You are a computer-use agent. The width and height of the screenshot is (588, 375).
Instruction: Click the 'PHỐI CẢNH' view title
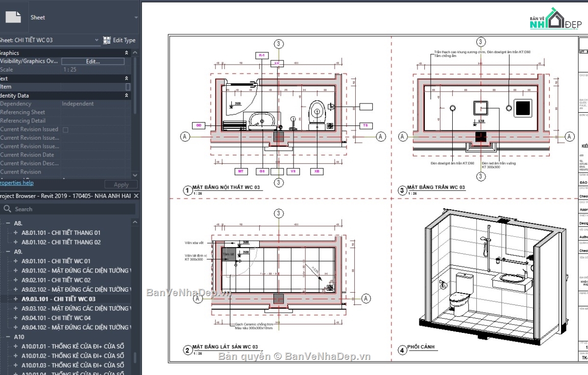[421, 347]
